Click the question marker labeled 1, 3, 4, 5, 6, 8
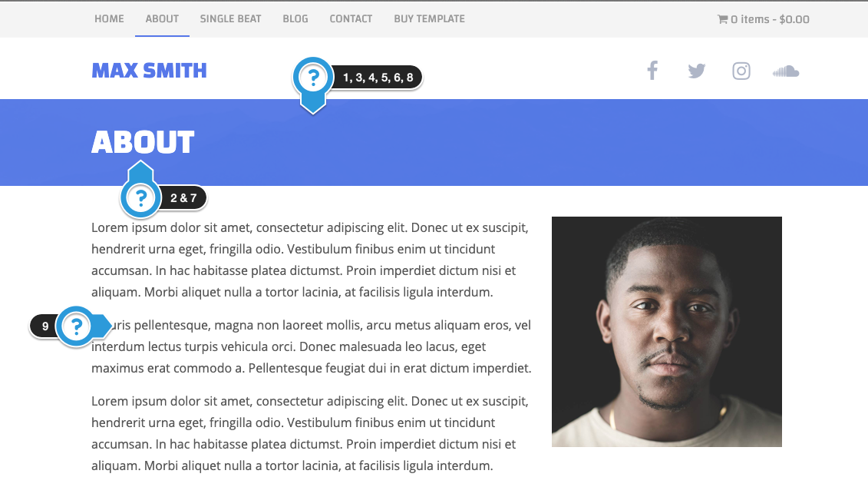Screen dimensions: 868x487 [x=313, y=78]
